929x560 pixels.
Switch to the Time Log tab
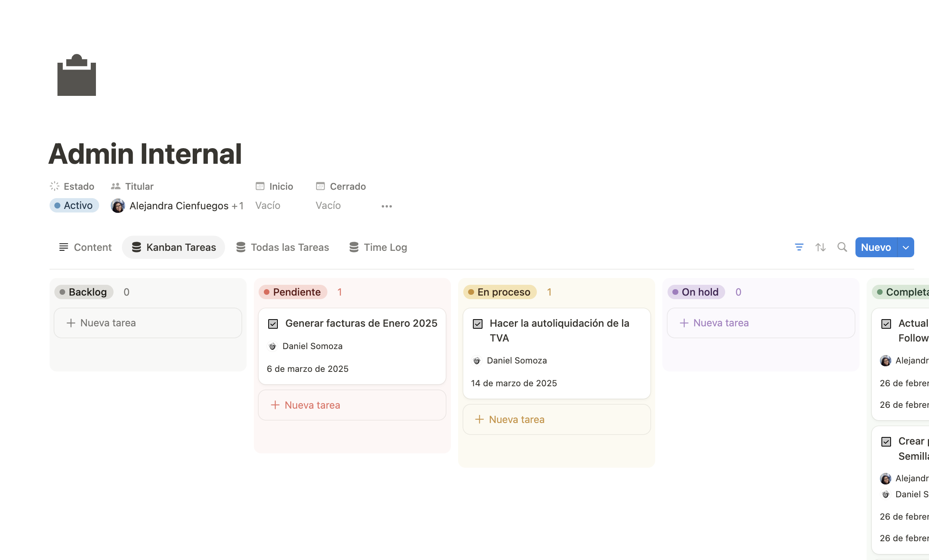click(378, 247)
